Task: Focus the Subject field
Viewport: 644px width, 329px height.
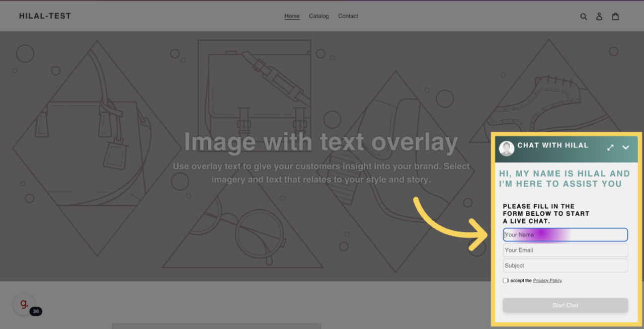Action: 565,266
